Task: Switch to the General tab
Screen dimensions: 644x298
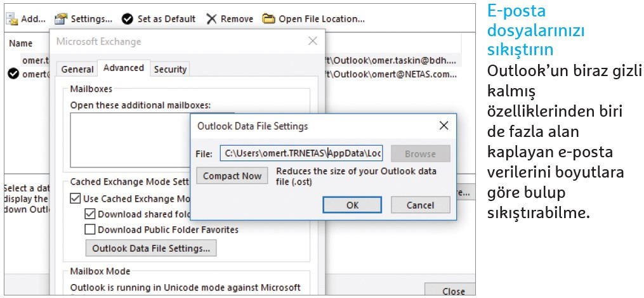Action: coord(77,69)
